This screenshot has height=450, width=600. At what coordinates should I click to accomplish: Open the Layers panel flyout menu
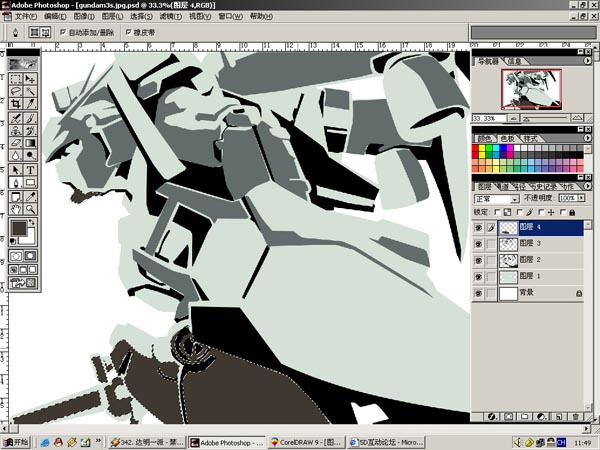pos(587,186)
